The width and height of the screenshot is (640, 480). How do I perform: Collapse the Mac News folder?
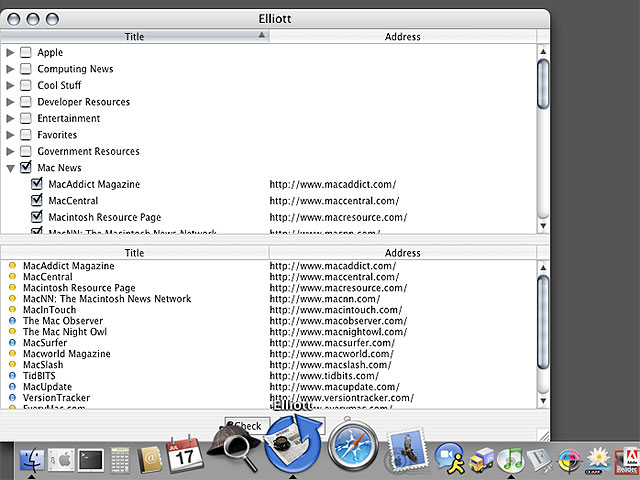click(11, 168)
